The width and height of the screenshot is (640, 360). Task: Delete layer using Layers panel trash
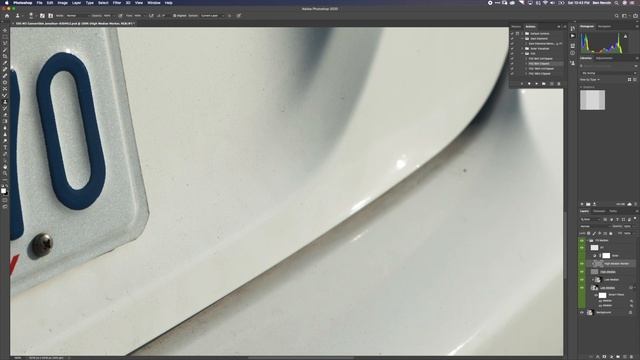pyautogui.click(x=631, y=357)
